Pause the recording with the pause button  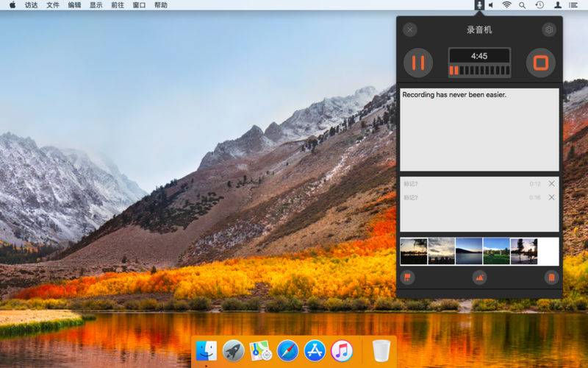tap(418, 63)
